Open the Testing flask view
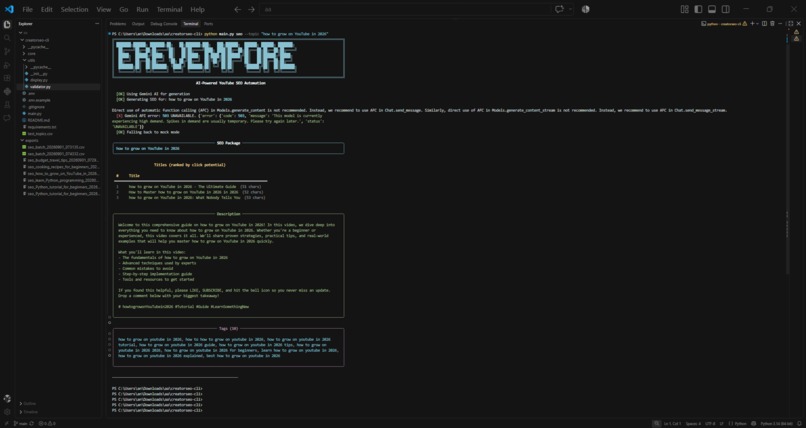This screenshot has height=428, width=806. coord(7,104)
